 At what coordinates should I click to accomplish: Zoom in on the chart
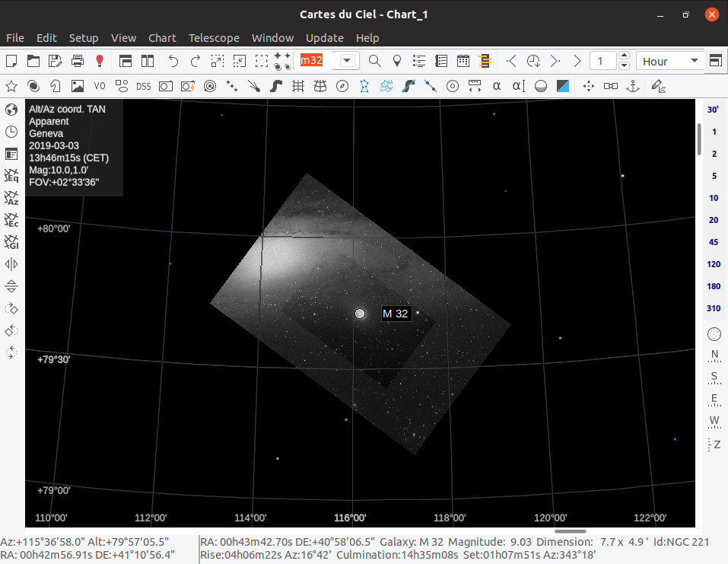(218, 61)
